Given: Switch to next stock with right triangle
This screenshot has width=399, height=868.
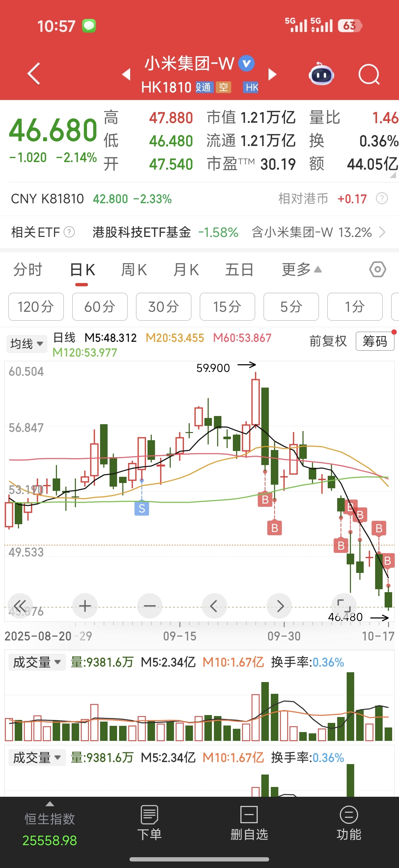Looking at the screenshot, I should click(x=272, y=75).
